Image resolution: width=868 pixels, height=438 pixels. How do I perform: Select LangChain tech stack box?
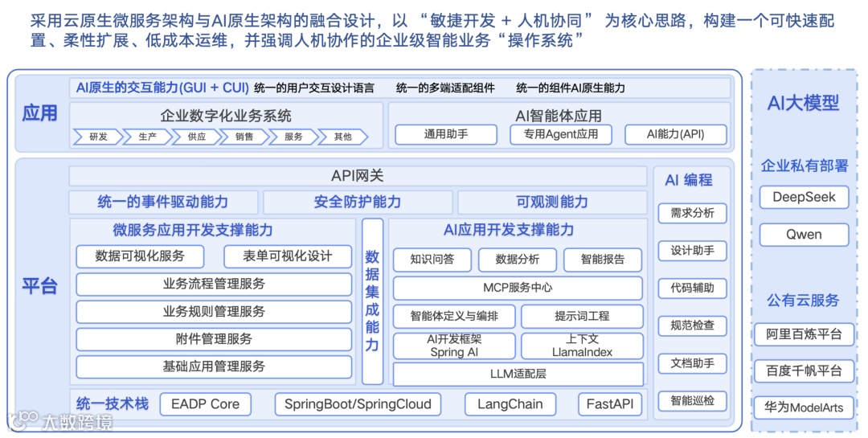click(x=510, y=404)
